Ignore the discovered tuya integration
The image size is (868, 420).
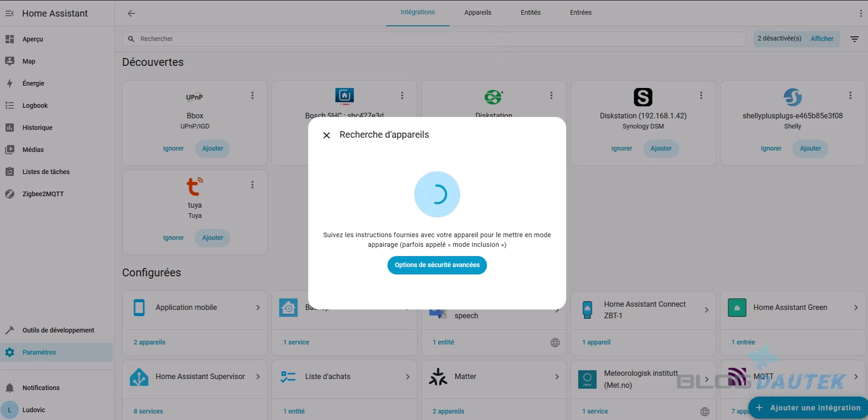(173, 238)
